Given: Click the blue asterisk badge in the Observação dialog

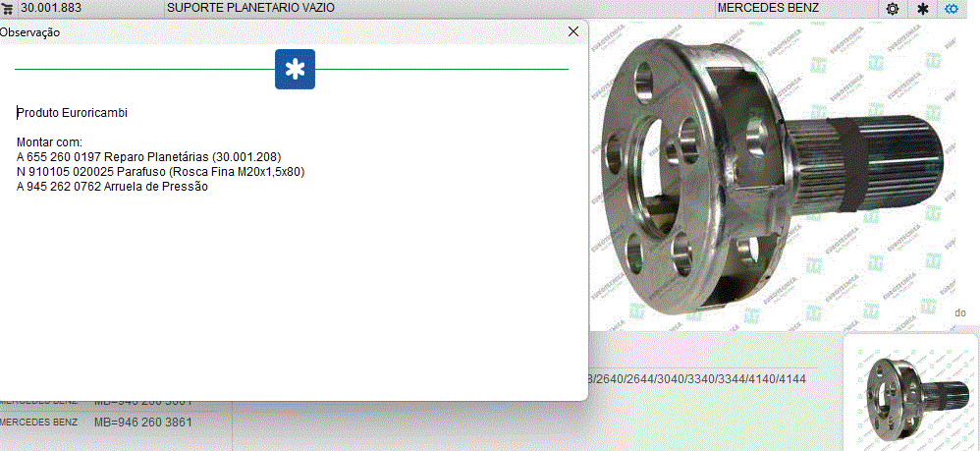Looking at the screenshot, I should click(x=295, y=70).
